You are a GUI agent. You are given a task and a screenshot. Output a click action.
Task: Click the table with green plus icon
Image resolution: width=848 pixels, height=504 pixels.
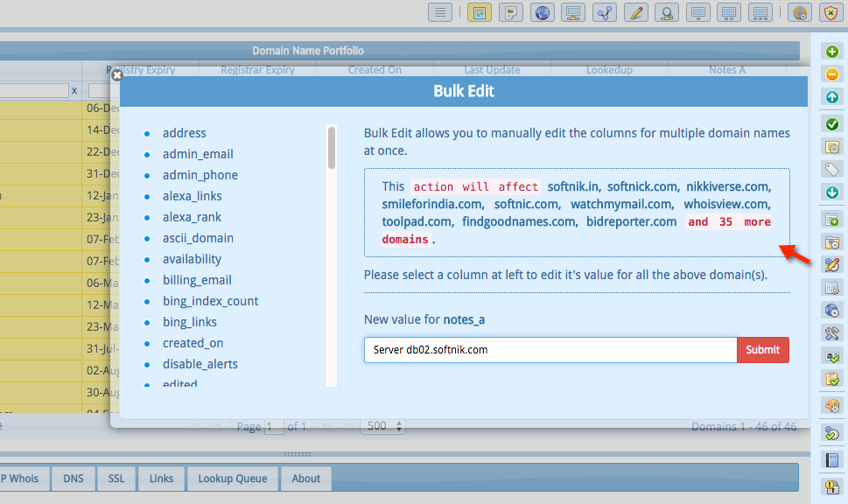coord(831,220)
